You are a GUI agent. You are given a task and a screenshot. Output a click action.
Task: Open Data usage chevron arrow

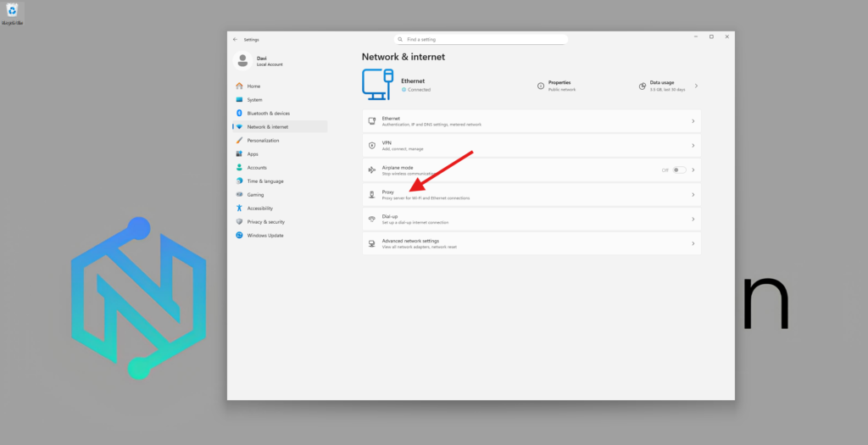point(697,86)
